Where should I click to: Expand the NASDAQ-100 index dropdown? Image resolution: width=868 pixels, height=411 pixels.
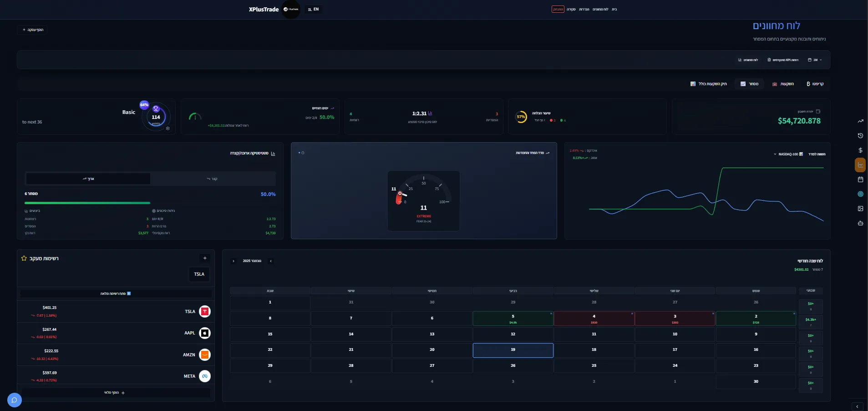[788, 154]
